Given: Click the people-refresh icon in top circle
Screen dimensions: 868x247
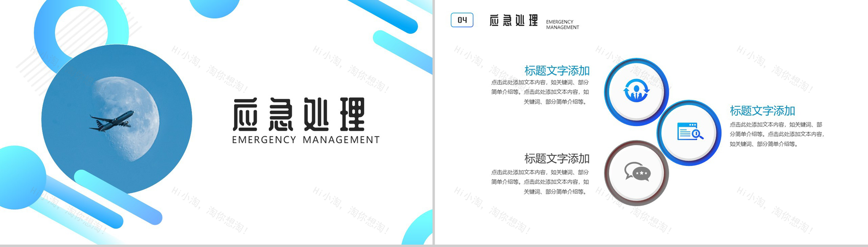Looking at the screenshot, I should pos(636,91).
